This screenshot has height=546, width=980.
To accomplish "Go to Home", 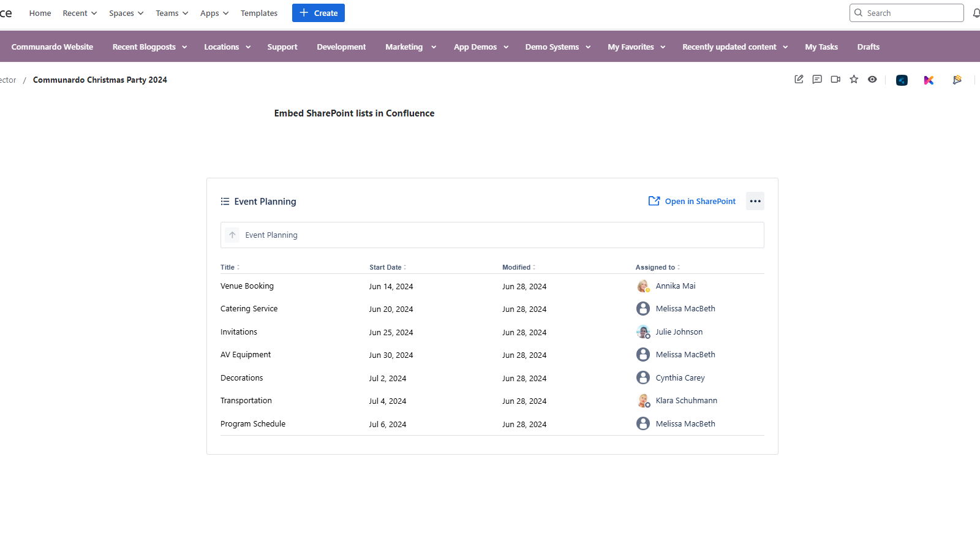I will [40, 13].
